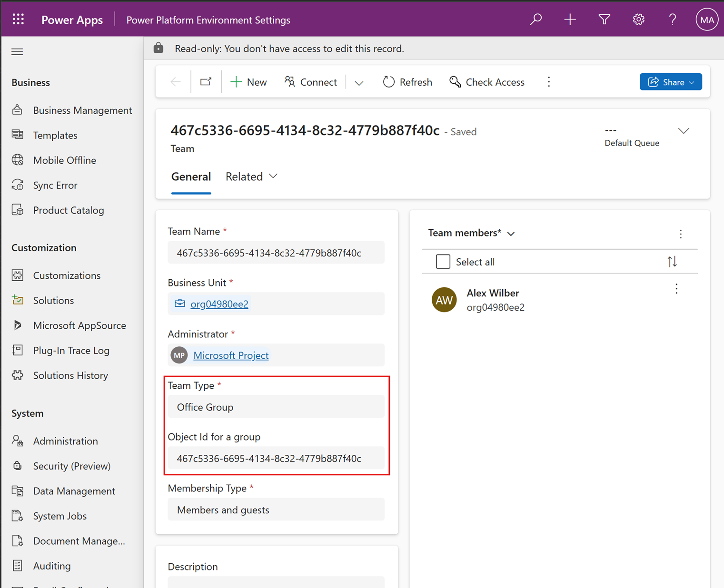Viewport: 724px width, 588px height.
Task: Click the New button
Action: [x=248, y=82]
